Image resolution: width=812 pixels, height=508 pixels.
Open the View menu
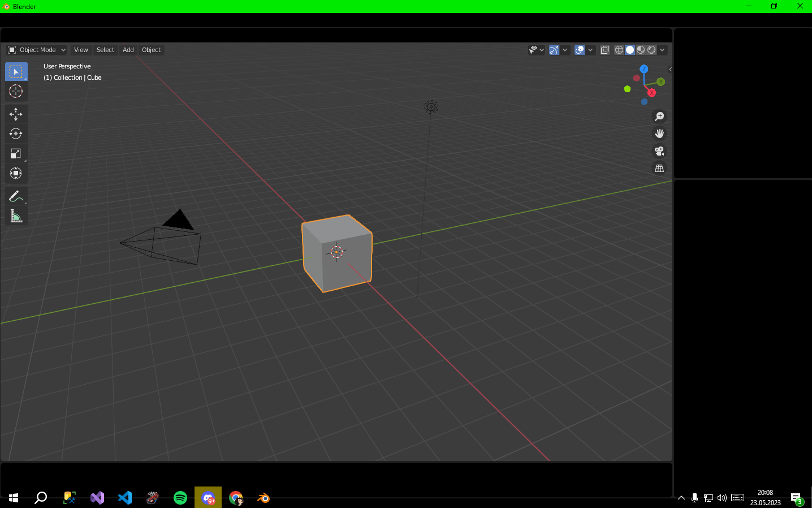81,50
